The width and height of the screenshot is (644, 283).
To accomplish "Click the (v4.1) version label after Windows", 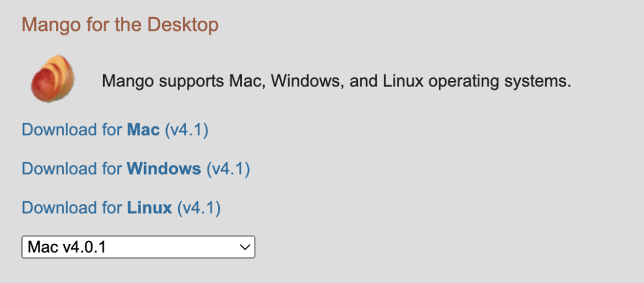I will click(228, 169).
